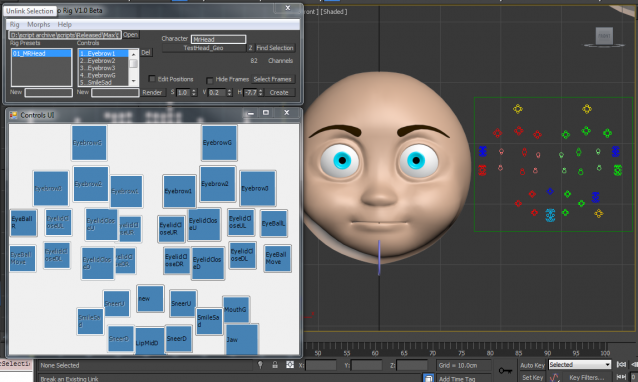This screenshot has width=638, height=382.
Task: Click the MouthG control tile
Action: coord(236,310)
